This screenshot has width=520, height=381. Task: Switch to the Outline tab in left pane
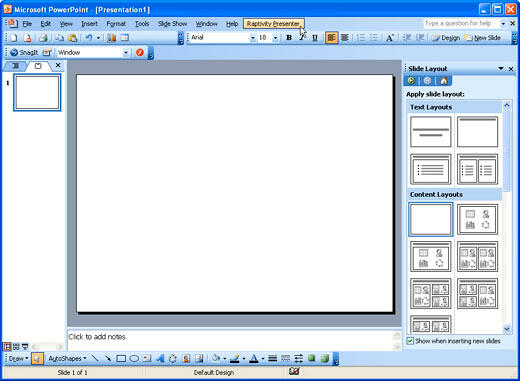(x=15, y=66)
